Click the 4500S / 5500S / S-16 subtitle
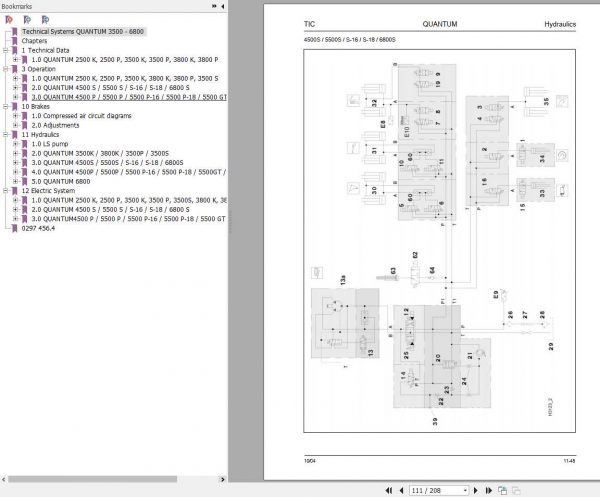This screenshot has height=497, width=600. coord(349,39)
